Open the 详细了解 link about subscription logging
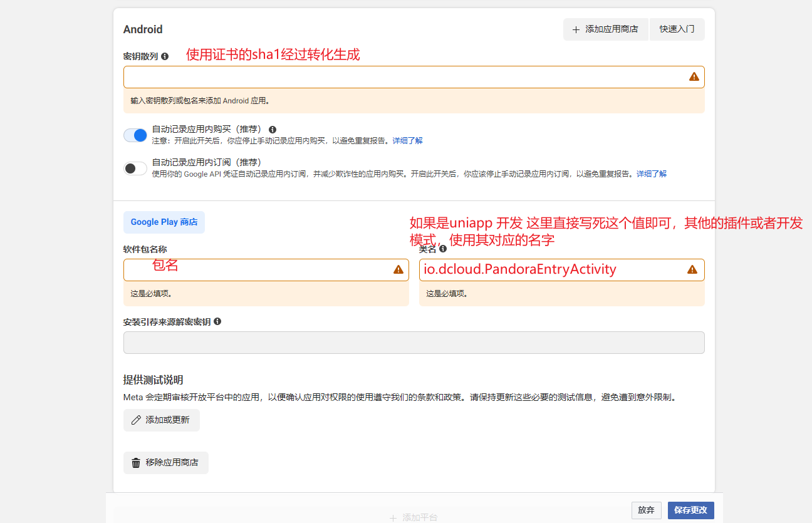The height and width of the screenshot is (523, 812). [652, 173]
